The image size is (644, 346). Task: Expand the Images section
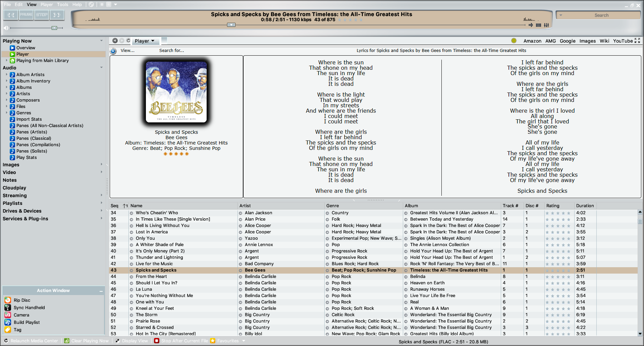101,164
